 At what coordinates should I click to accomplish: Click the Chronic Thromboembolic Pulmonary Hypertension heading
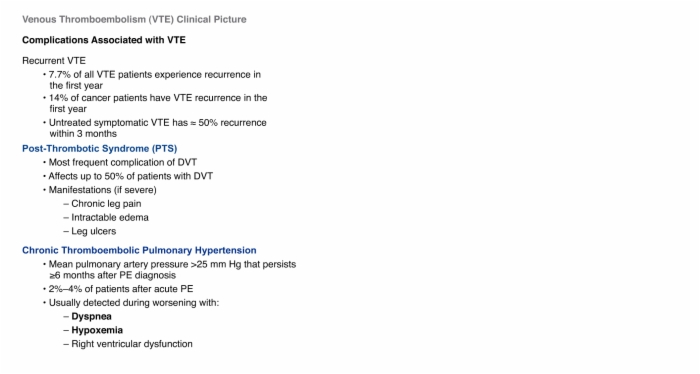point(139,250)
